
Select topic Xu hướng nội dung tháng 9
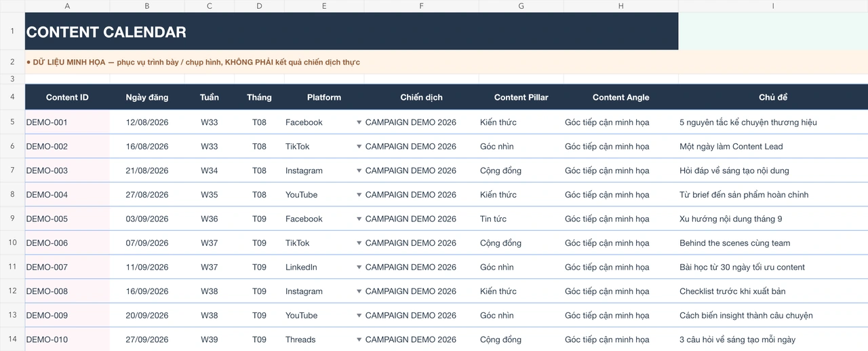click(x=773, y=219)
